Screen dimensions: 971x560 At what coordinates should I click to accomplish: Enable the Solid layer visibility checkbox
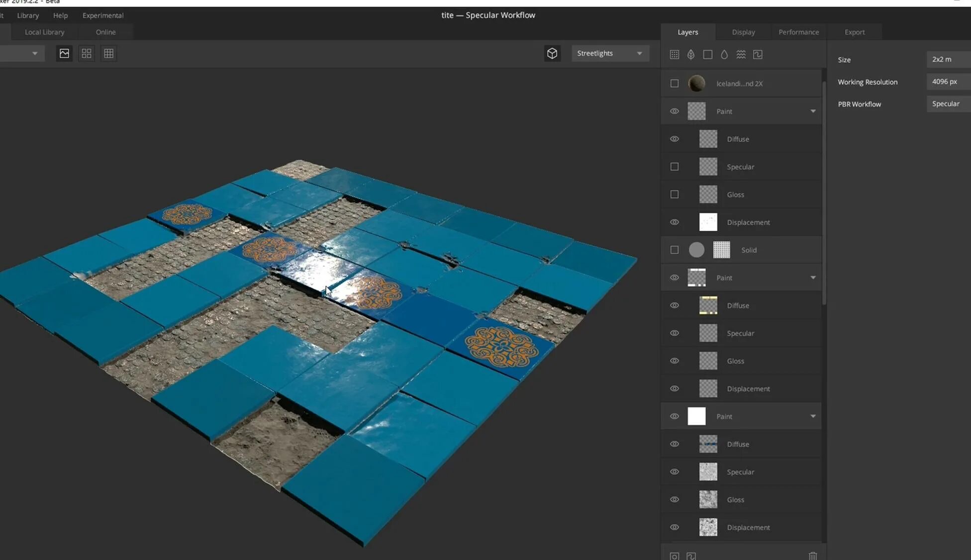click(674, 250)
